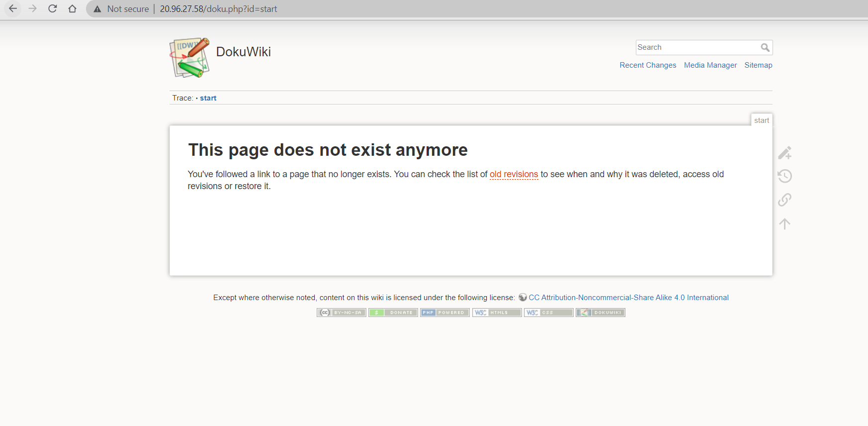
Task: Click the PHP Powered badge
Action: point(444,313)
